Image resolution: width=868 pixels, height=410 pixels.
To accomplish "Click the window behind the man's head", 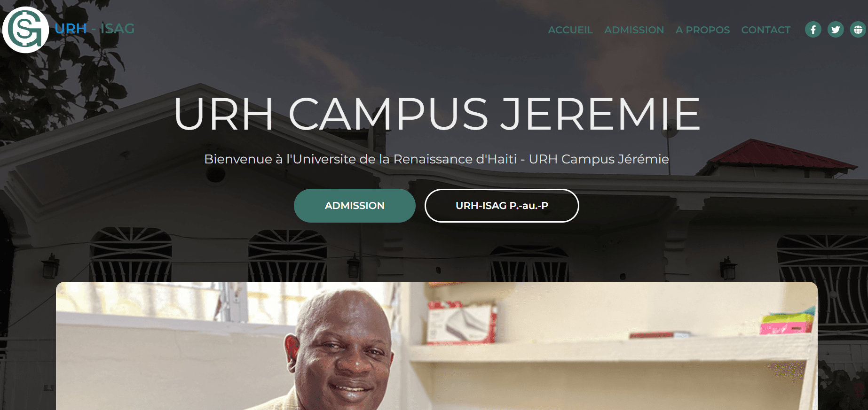I will (x=235, y=301).
